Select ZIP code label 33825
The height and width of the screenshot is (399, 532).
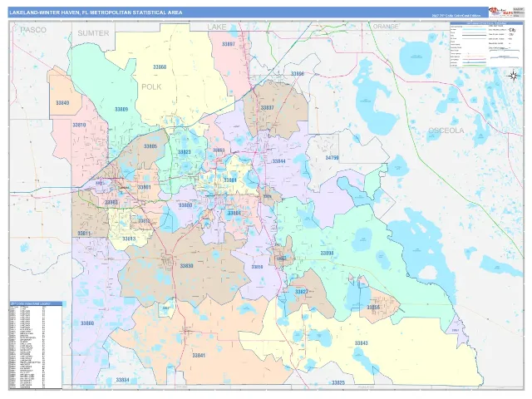coord(338,383)
